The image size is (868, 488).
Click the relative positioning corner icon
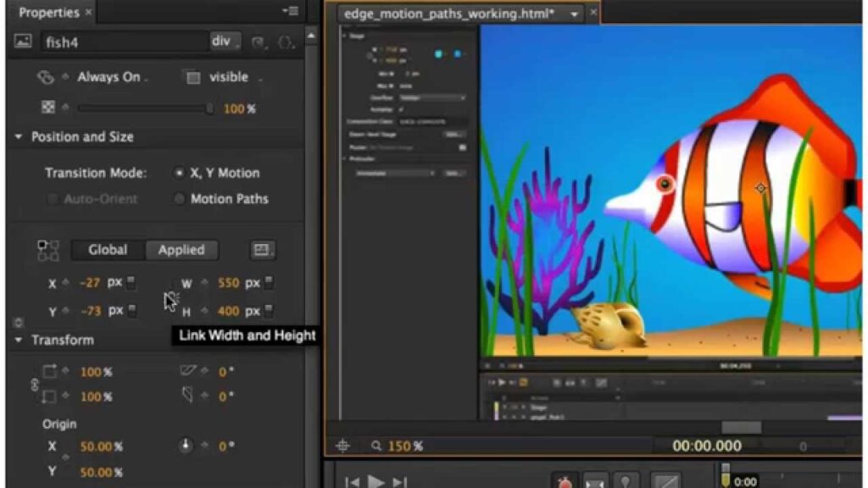tap(48, 250)
